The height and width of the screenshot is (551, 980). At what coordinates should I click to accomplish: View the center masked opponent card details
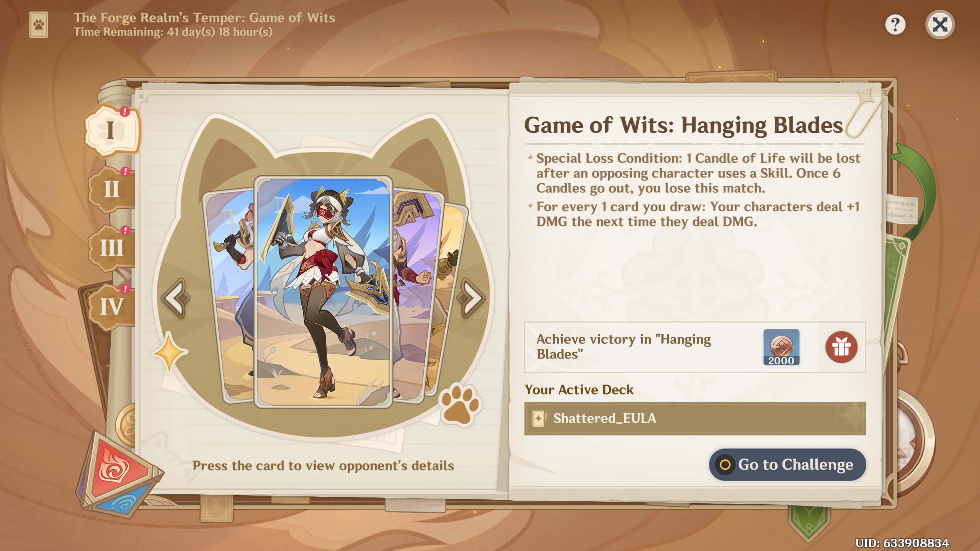(323, 292)
